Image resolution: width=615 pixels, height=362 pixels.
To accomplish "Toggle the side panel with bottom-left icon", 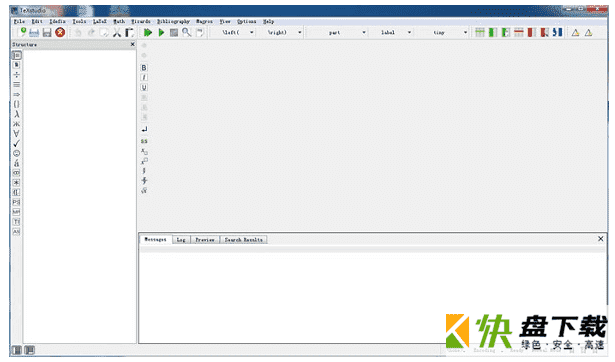I will coord(16,350).
